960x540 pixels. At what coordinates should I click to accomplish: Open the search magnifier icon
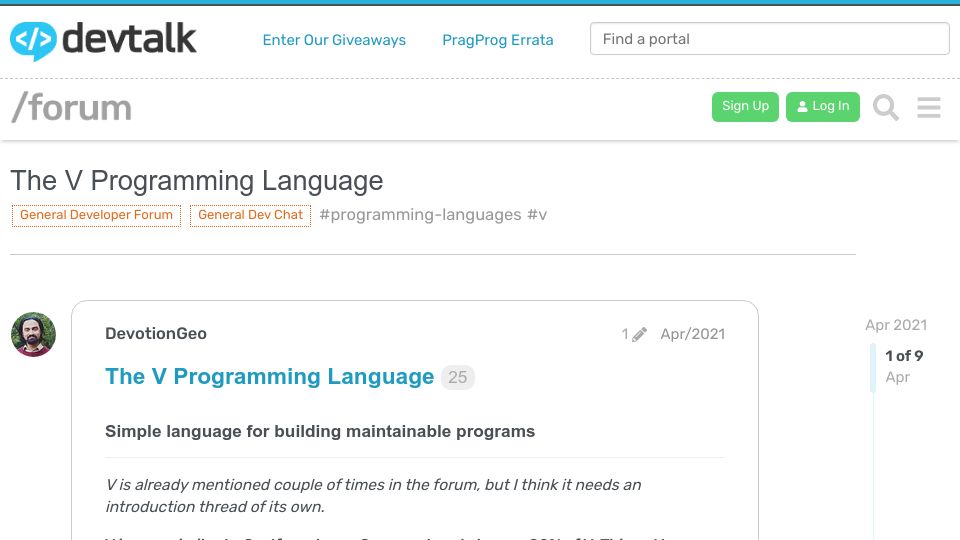click(885, 107)
